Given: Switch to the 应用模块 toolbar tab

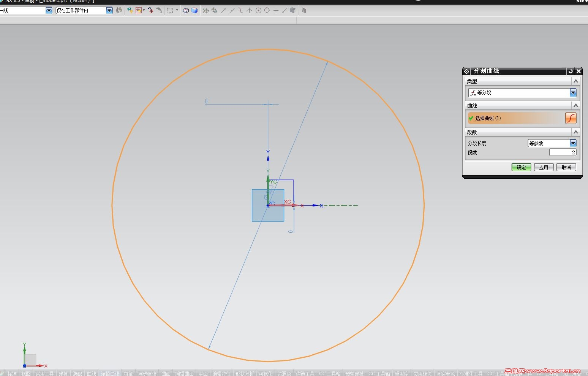Looking at the screenshot, I should click(x=422, y=373).
